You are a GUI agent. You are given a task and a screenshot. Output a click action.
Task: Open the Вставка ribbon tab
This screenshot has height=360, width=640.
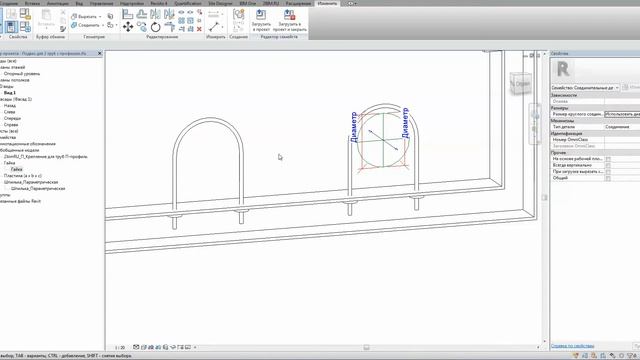point(33,3)
